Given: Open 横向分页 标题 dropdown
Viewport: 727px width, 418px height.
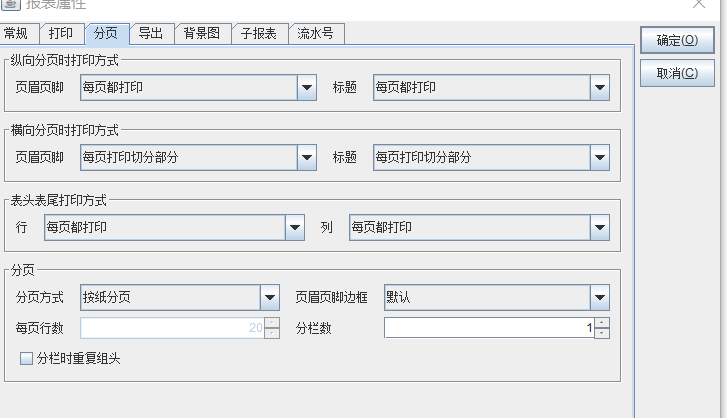Looking at the screenshot, I should pyautogui.click(x=600, y=157).
